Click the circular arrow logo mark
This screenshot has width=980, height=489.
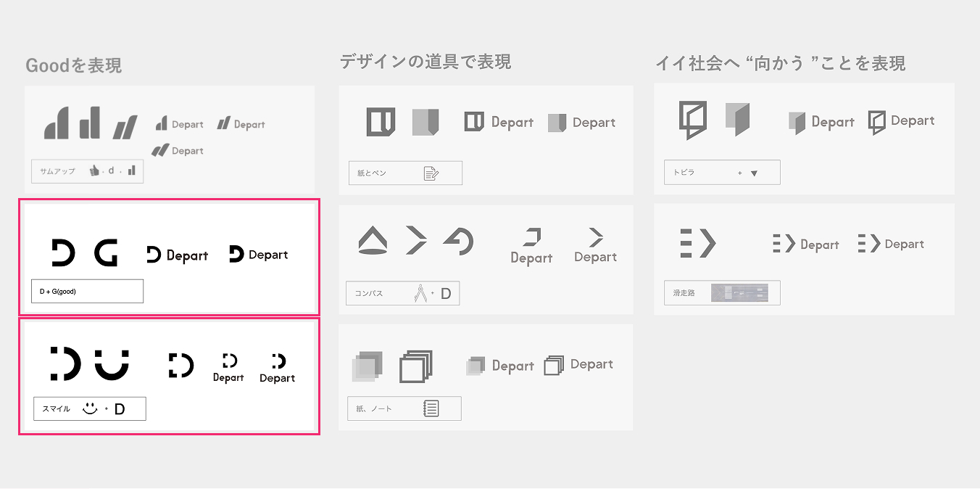coord(458,240)
